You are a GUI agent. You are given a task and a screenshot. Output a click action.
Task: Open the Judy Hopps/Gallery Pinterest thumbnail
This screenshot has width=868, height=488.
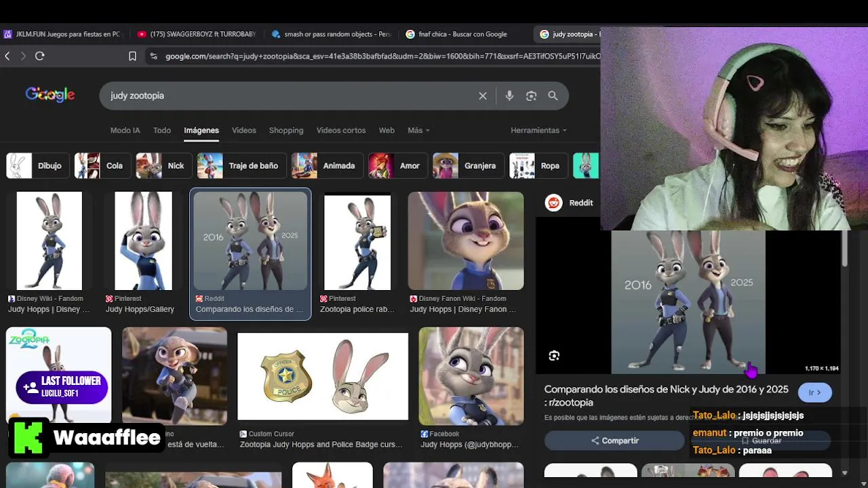[x=143, y=241]
